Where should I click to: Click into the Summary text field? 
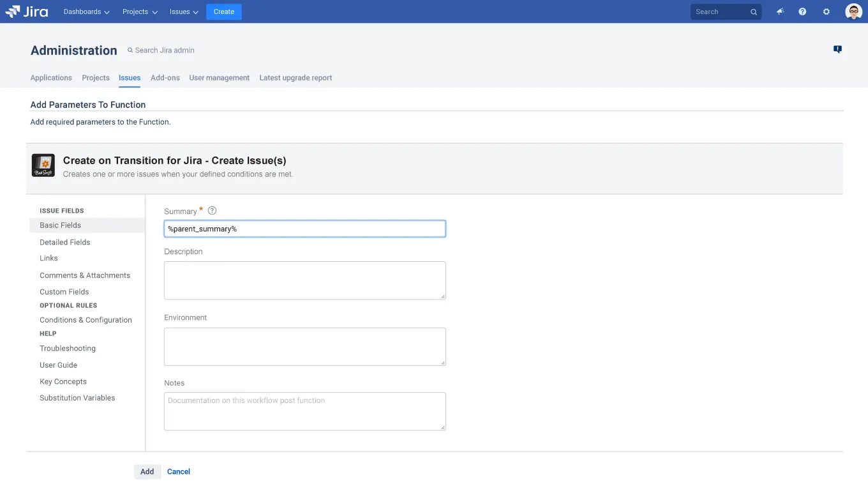304,229
